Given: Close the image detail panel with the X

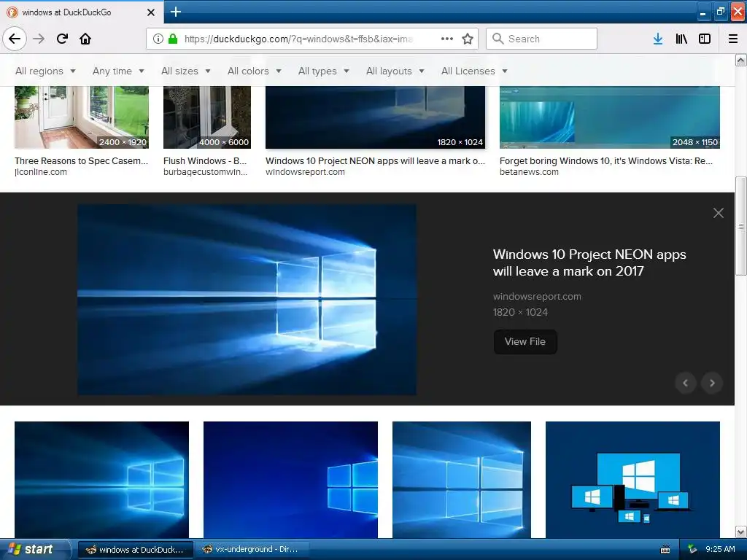Looking at the screenshot, I should (x=719, y=213).
